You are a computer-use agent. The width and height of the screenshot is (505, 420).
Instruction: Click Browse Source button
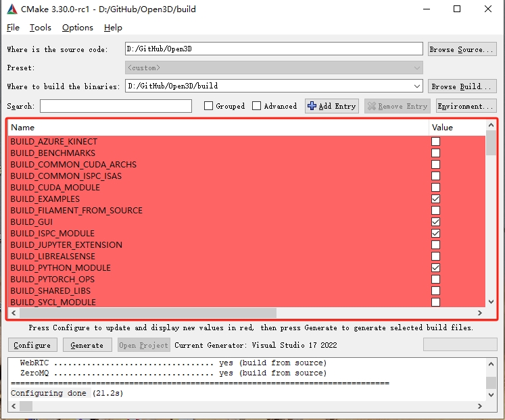click(462, 49)
